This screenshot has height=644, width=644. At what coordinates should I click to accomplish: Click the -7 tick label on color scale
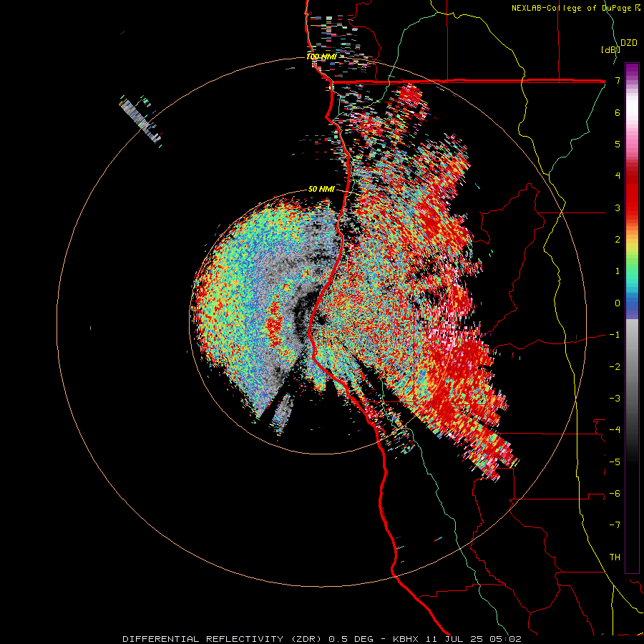615,525
